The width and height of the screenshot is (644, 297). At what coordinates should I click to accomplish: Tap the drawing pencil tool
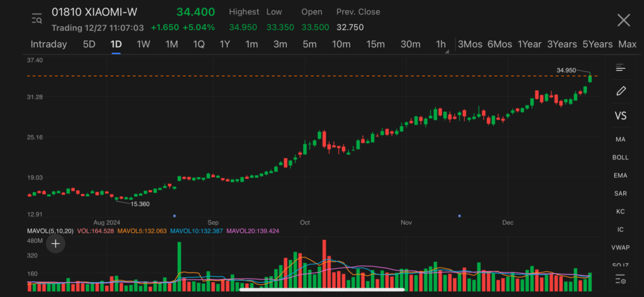click(x=620, y=91)
